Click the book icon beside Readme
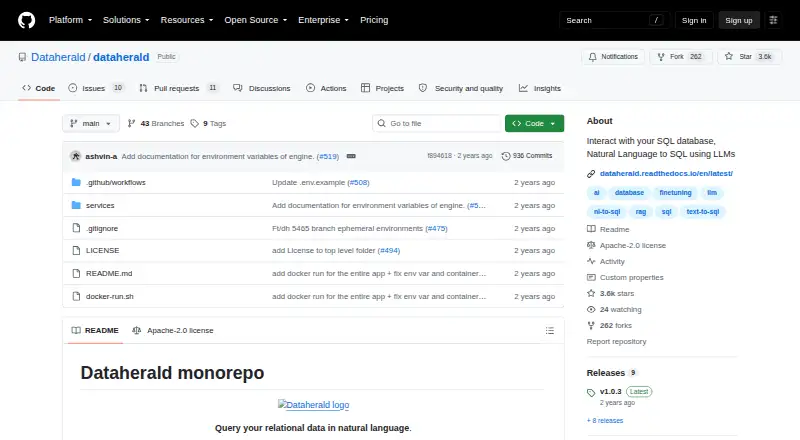The width and height of the screenshot is (800, 440). pos(591,229)
